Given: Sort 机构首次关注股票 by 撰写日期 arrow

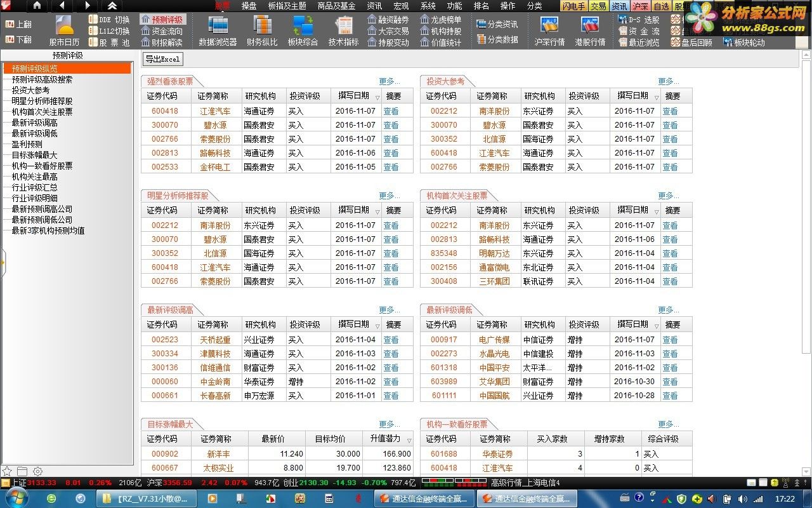Looking at the screenshot, I should [657, 211].
